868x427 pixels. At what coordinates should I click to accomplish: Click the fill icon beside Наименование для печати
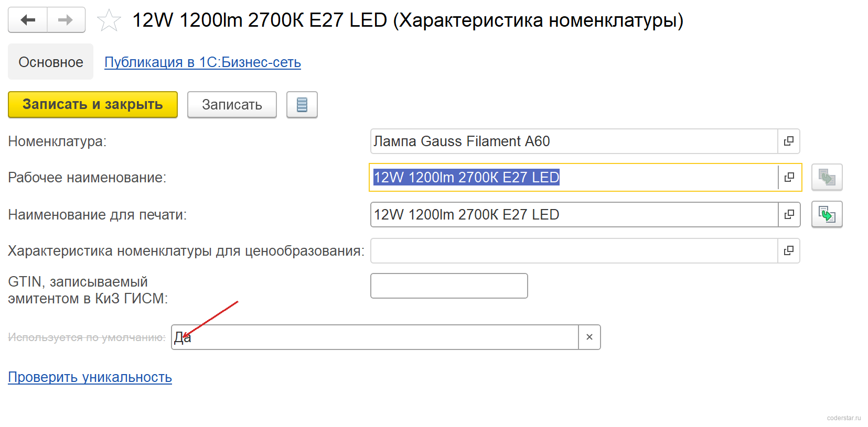click(x=827, y=214)
